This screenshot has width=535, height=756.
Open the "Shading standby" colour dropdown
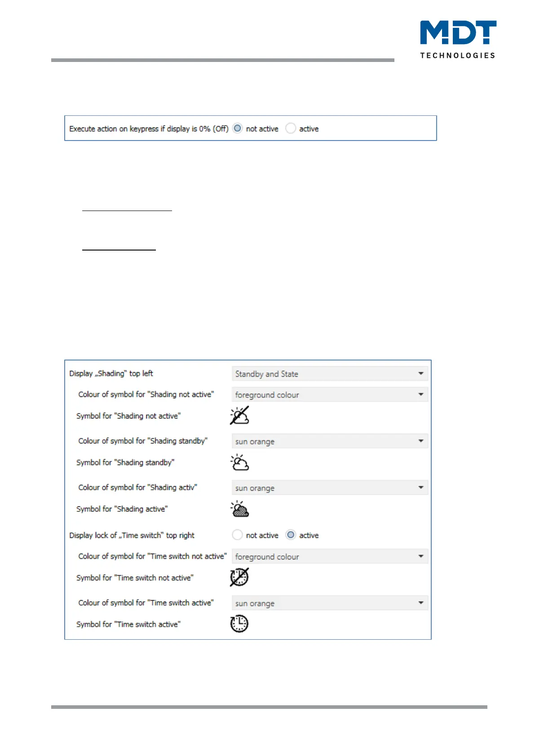coord(330,441)
